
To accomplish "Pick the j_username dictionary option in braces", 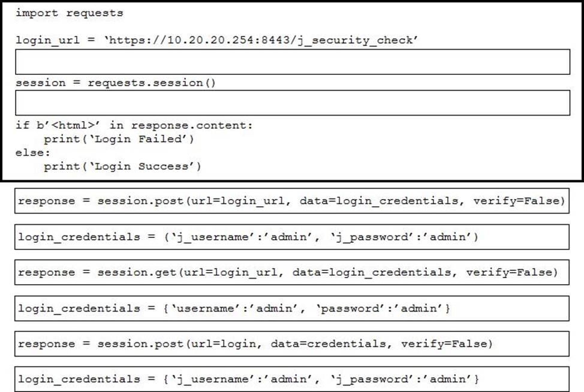I will (x=291, y=379).
